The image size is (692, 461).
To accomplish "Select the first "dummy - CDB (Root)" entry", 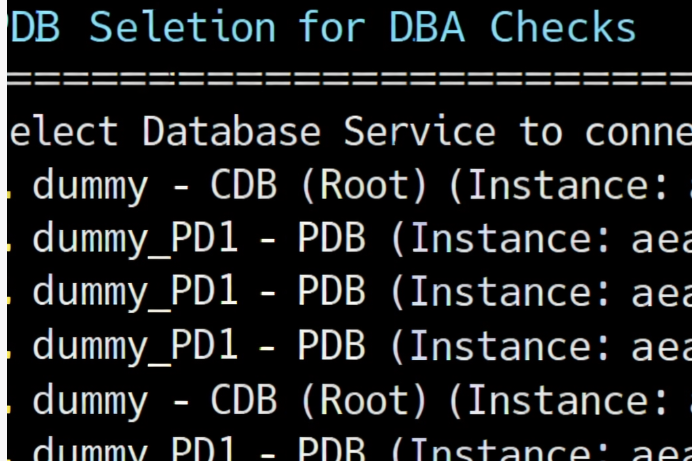I will click(90, 185).
